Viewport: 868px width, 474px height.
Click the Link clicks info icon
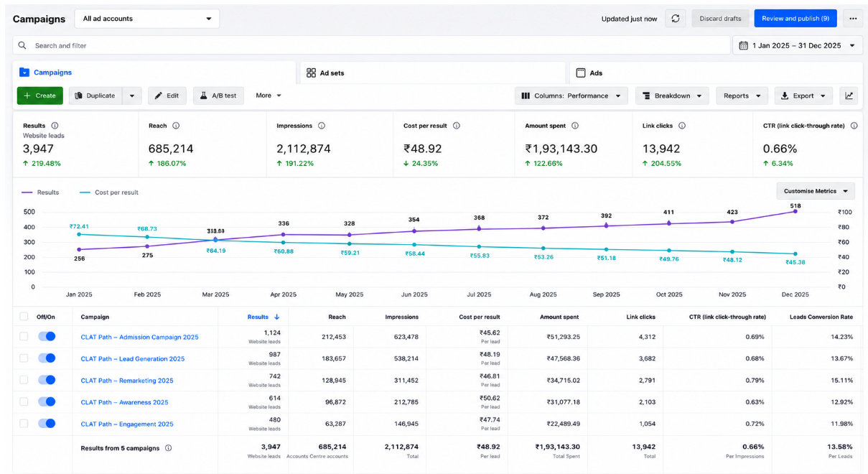681,126
